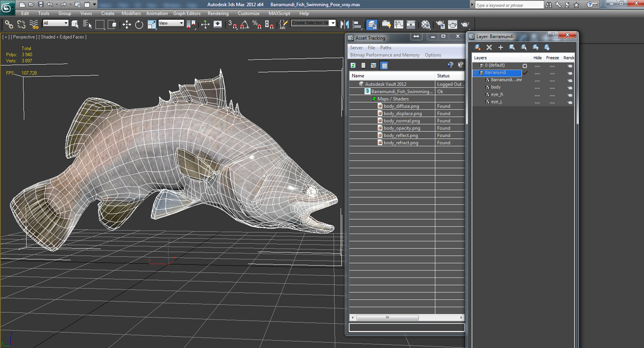Image resolution: width=644 pixels, height=348 pixels.
Task: Open Bitmap Performance and Memory menu
Action: (385, 55)
